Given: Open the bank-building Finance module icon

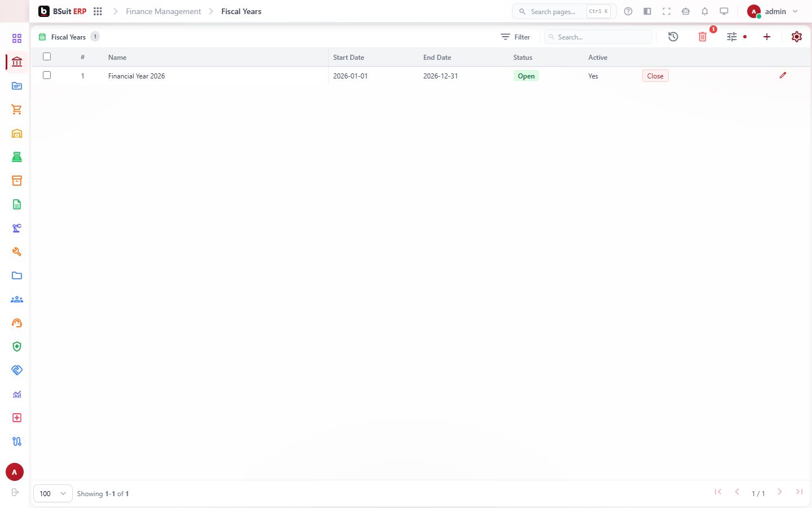Looking at the screenshot, I should [x=17, y=62].
